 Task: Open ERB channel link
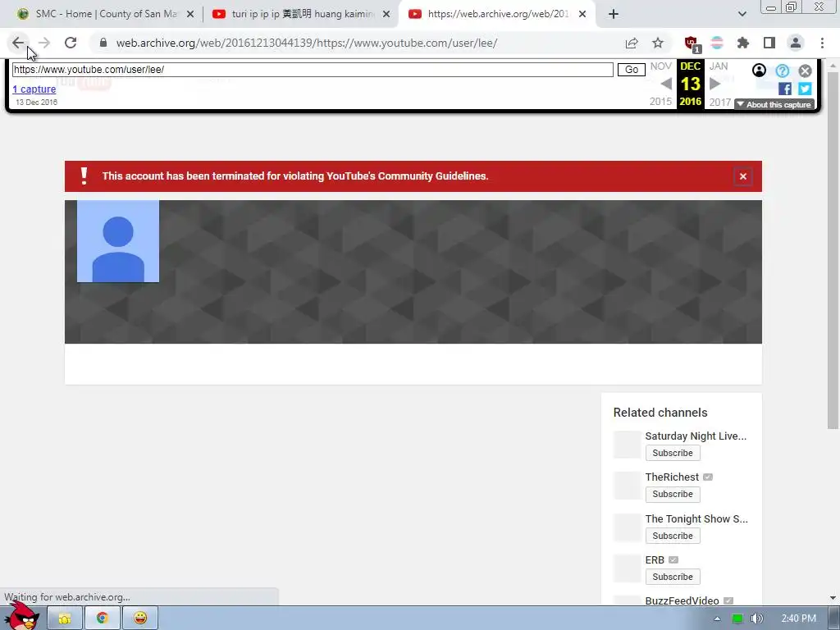[655, 559]
